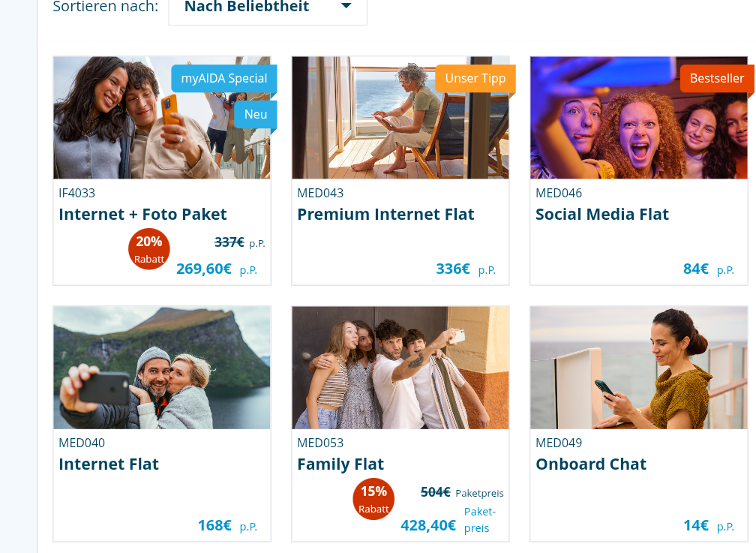
Task: Click the 'myAIDA Special' tag
Action: [x=223, y=78]
